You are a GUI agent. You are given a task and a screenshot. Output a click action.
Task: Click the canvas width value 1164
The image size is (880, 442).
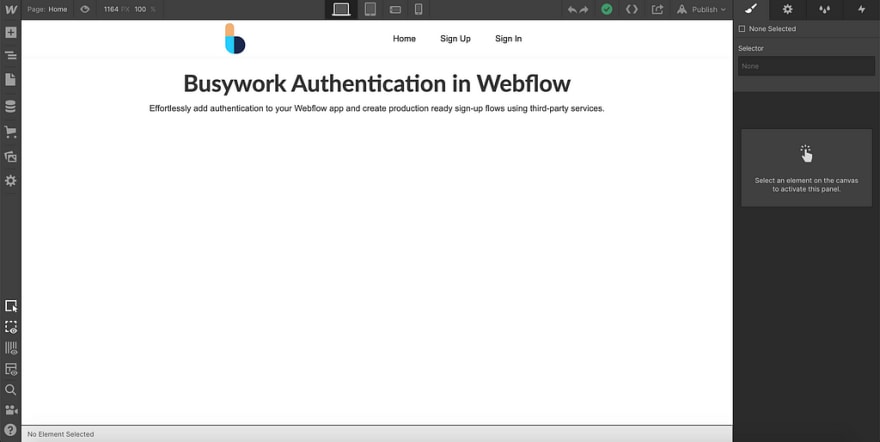coord(111,10)
